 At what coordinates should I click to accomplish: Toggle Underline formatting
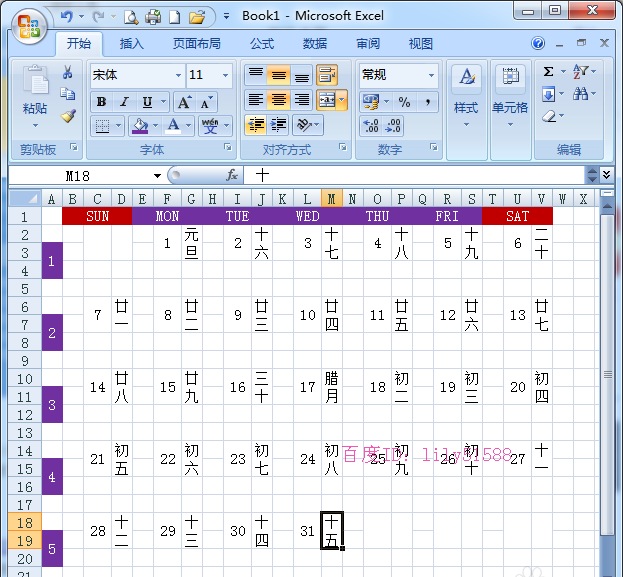pyautogui.click(x=147, y=102)
